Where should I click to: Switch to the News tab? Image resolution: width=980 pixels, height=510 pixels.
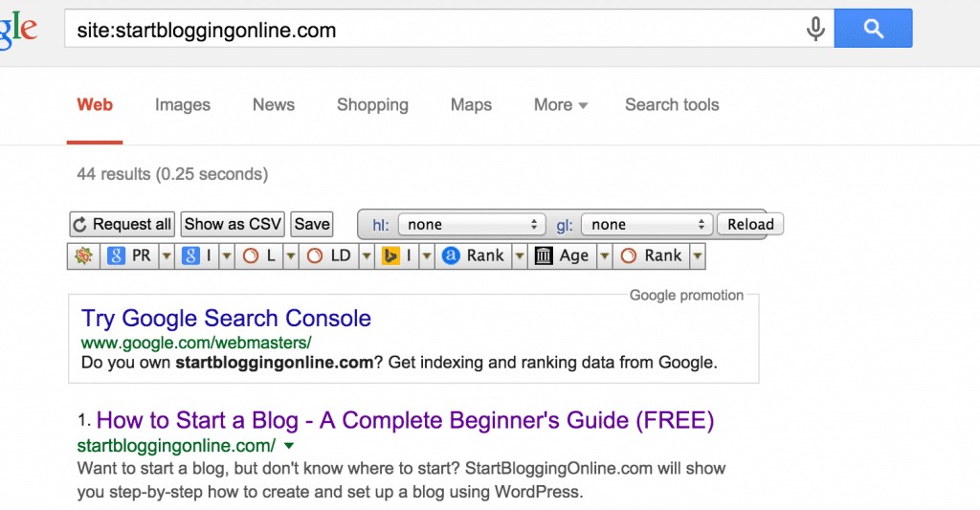pyautogui.click(x=274, y=104)
